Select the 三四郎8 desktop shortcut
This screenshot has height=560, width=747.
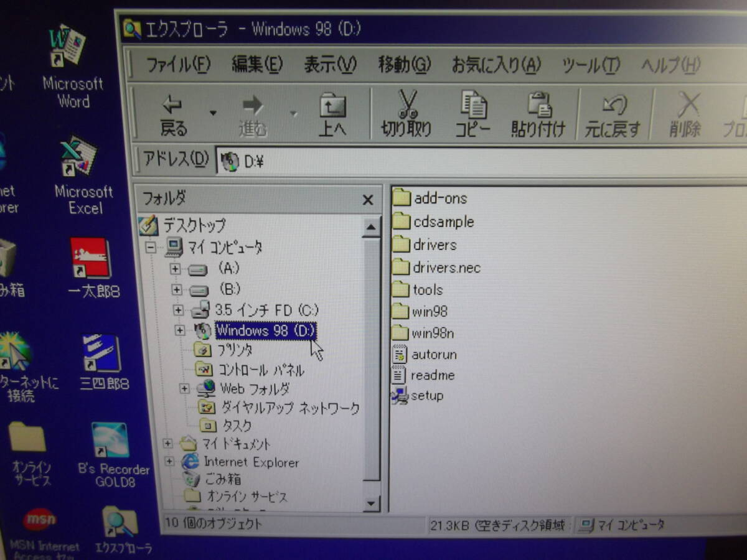tap(103, 361)
